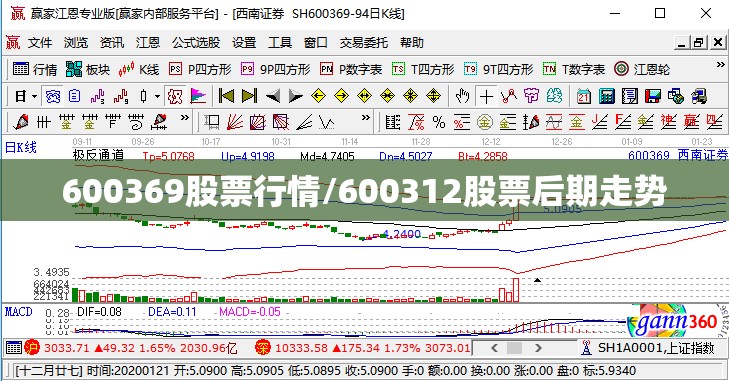Select the 赢 fan lines tool
Image resolution: width=729 pixels, height=381 pixels.
click(x=691, y=122)
